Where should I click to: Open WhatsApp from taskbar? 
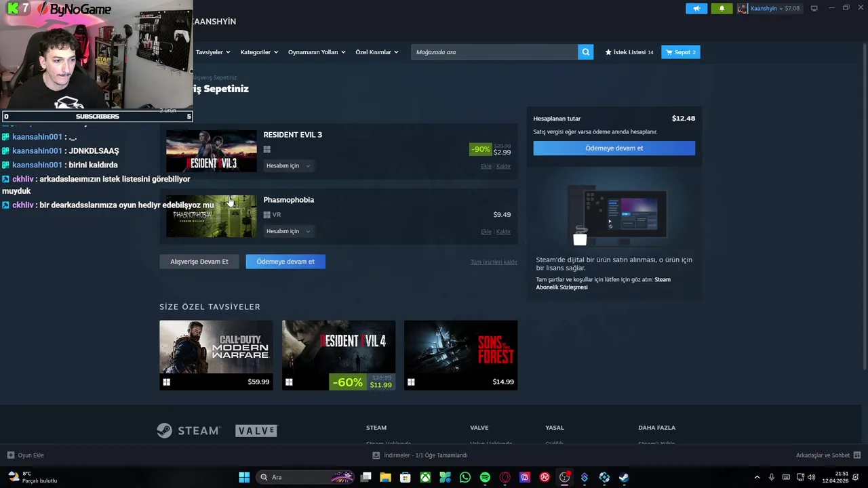(465, 477)
